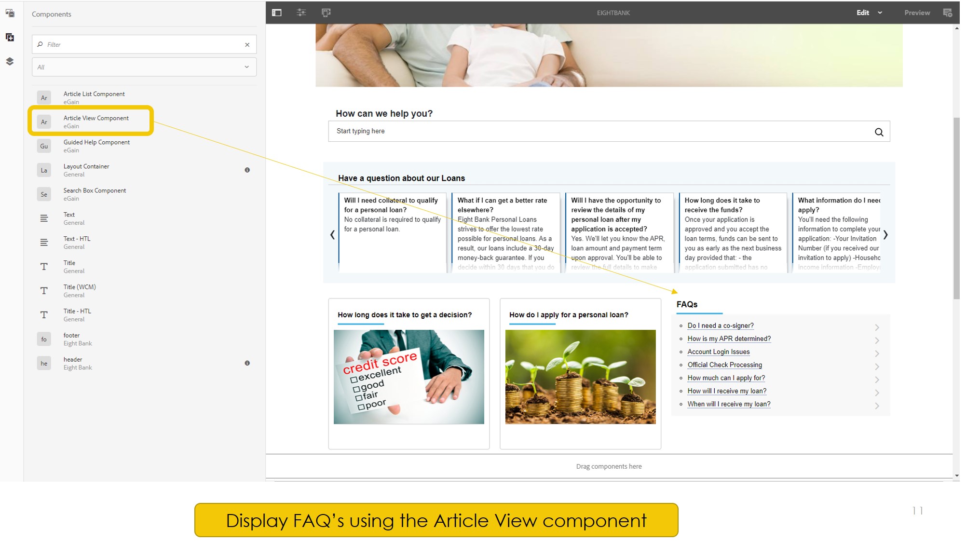This screenshot has height=542, width=980.
Task: Open the Content Tree layers icon
Action: tap(10, 62)
